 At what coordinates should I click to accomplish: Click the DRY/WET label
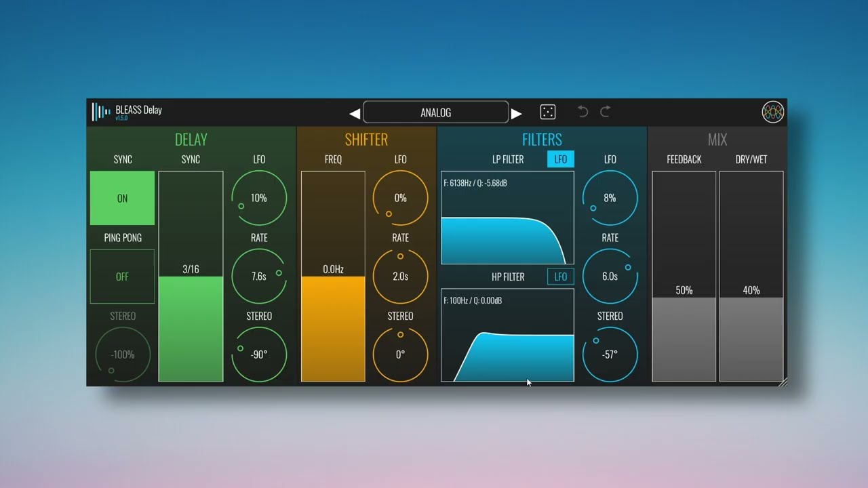click(751, 159)
